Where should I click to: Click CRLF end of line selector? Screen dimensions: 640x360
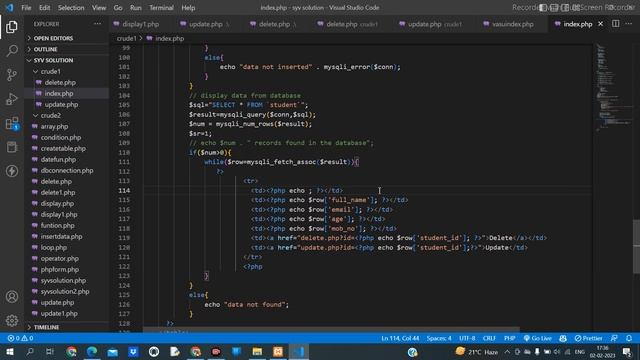[x=489, y=338]
